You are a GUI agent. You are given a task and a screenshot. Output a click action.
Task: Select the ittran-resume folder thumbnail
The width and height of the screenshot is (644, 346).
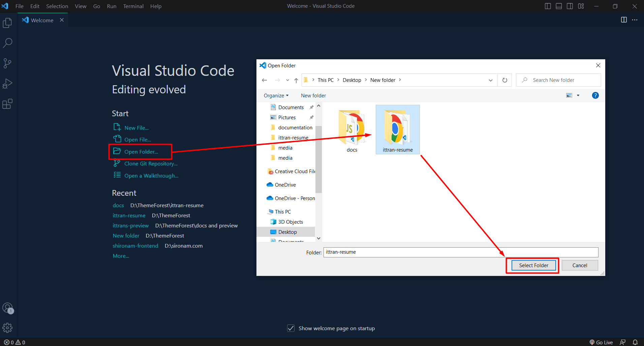398,130
